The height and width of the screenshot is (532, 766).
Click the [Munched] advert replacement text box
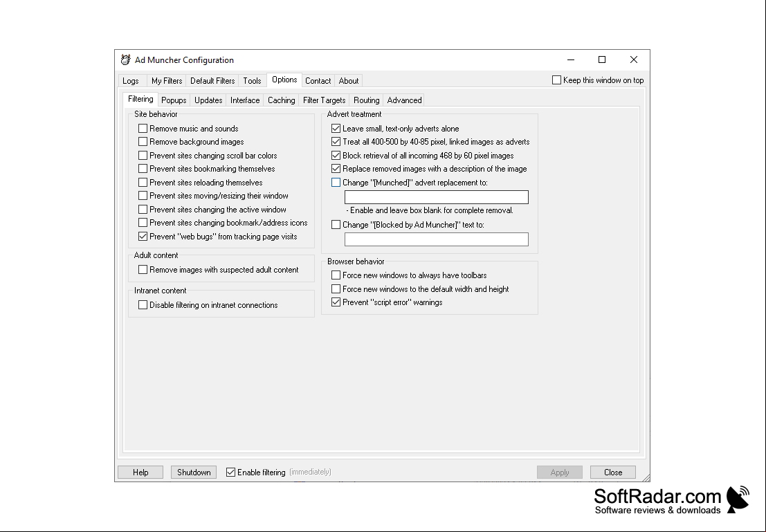(436, 197)
